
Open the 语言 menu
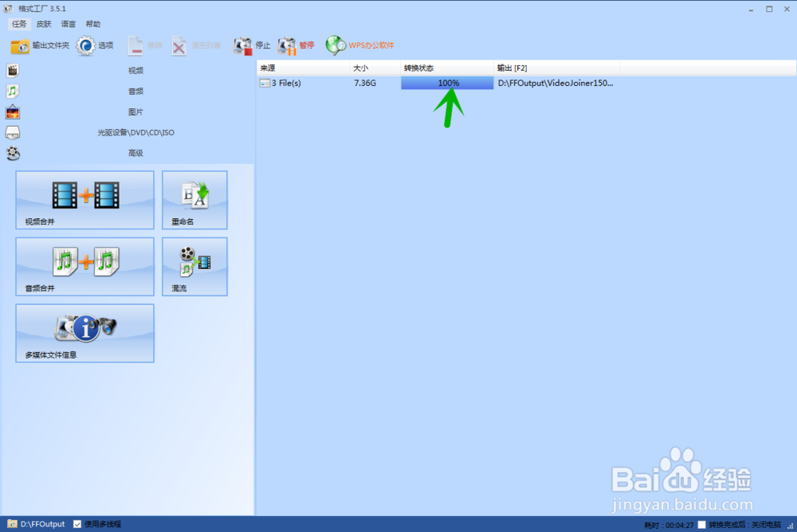pos(68,24)
